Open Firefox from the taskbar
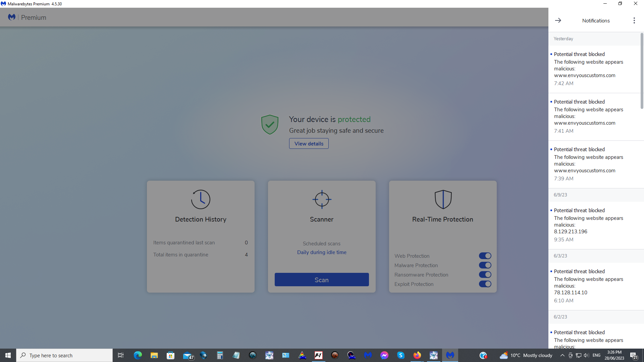This screenshot has height=362, width=644. point(417,355)
